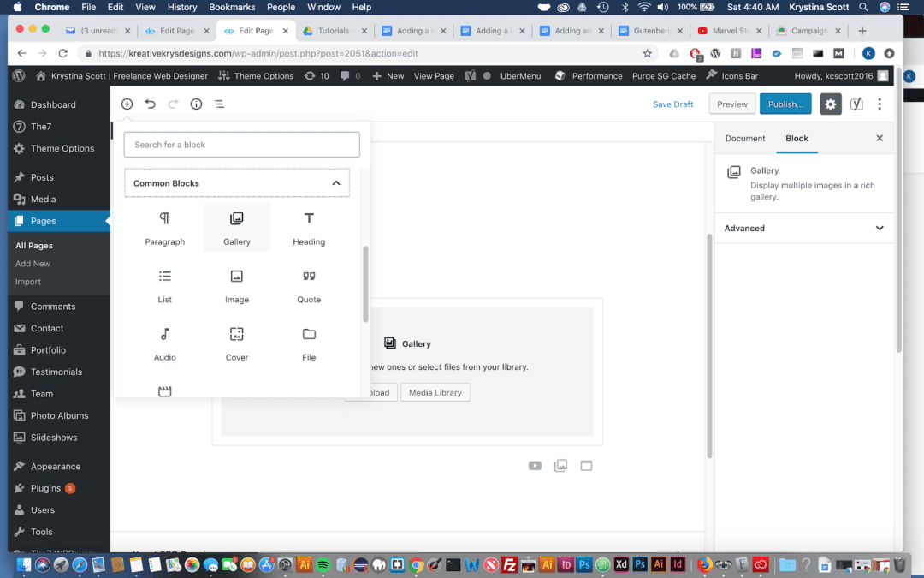This screenshot has height=578, width=924.
Task: Open UberMenu in admin bar
Action: [x=520, y=76]
